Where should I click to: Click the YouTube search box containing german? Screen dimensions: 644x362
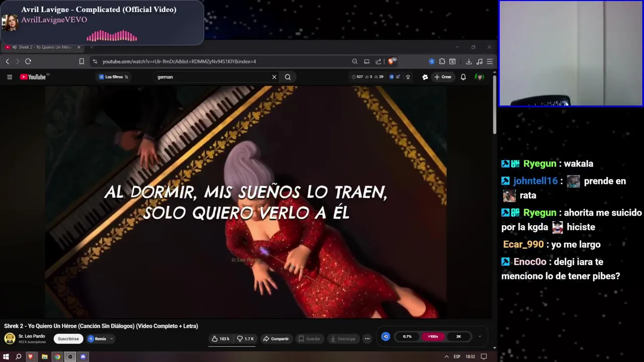point(213,77)
